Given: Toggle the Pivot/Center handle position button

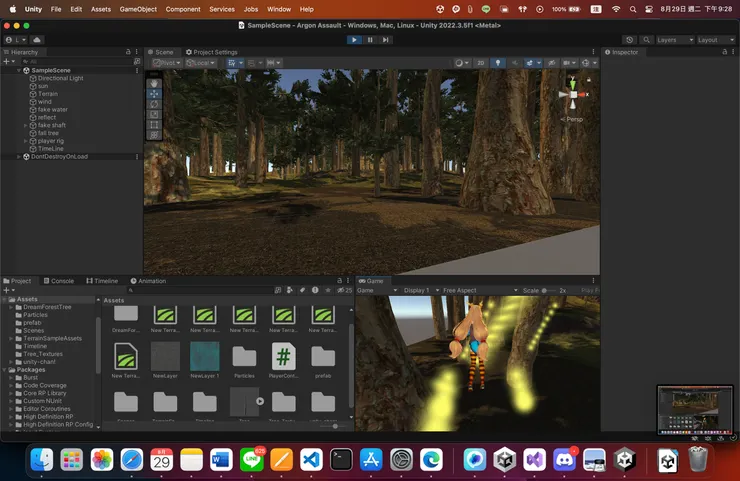Looking at the screenshot, I should point(167,62).
